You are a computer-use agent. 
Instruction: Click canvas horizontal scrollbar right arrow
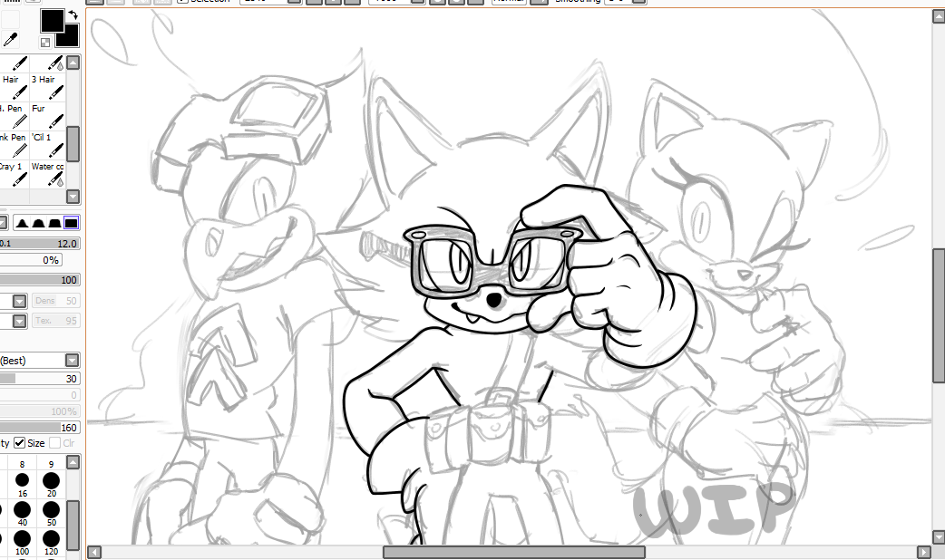924,552
